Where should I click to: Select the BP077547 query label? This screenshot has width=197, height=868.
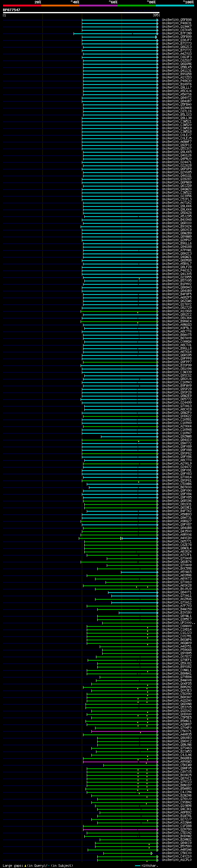click(x=11, y=10)
